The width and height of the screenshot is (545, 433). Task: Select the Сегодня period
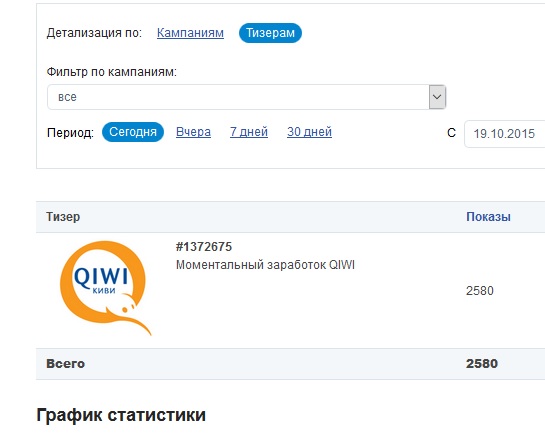133,132
